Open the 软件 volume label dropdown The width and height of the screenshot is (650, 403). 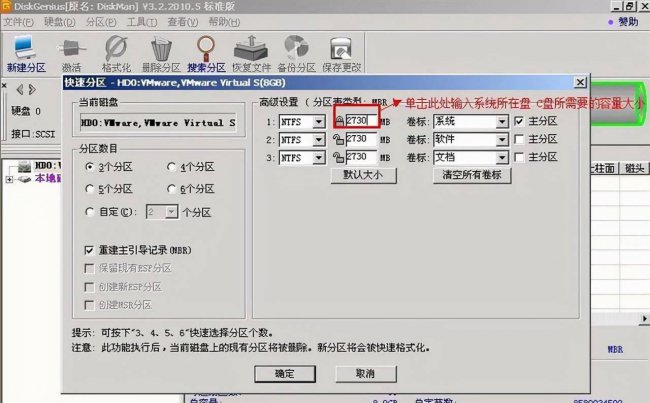point(502,139)
